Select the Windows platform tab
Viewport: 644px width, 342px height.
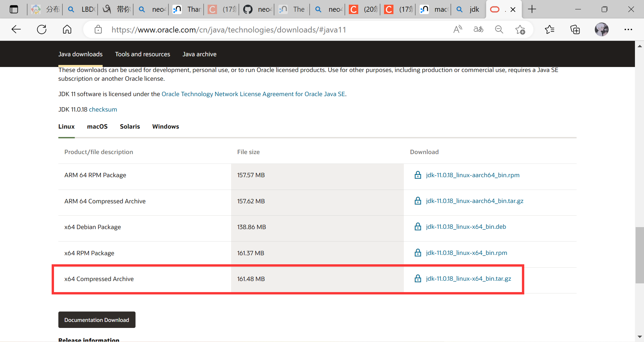pos(166,127)
